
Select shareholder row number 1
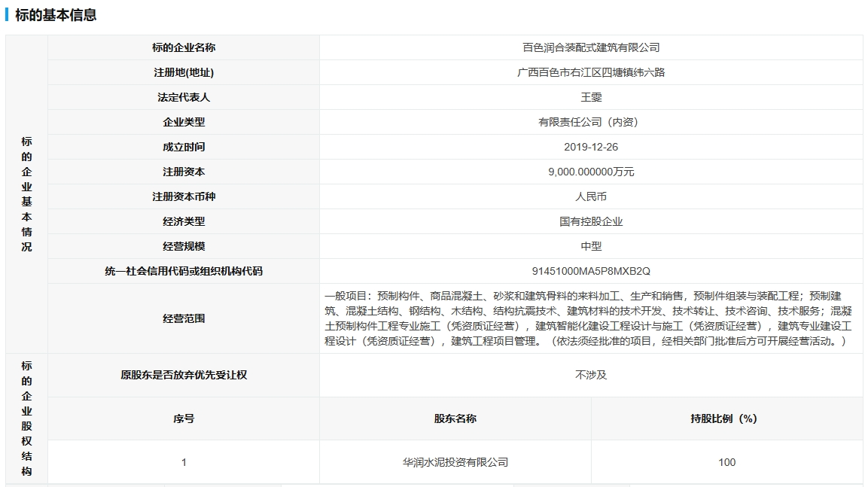pyautogui.click(x=184, y=462)
